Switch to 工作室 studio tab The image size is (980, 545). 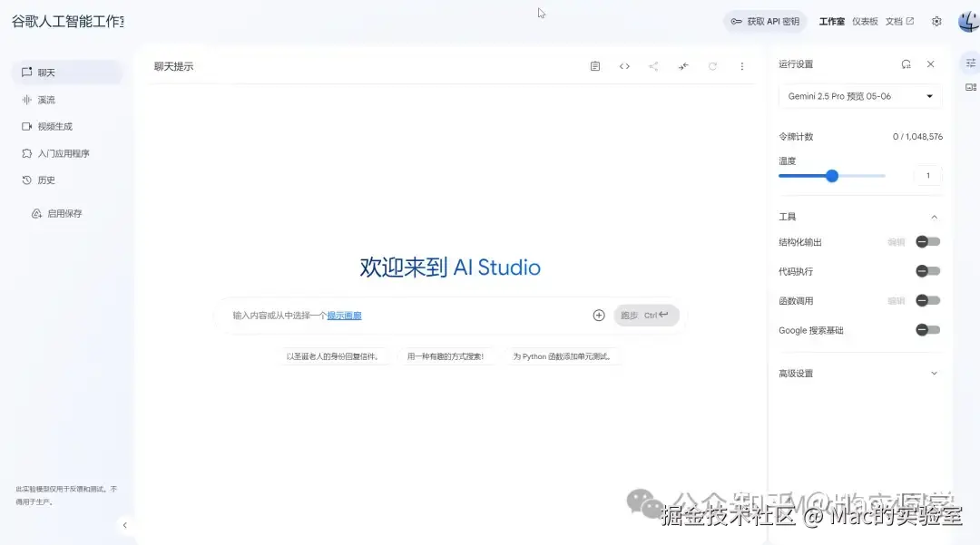pyautogui.click(x=831, y=21)
